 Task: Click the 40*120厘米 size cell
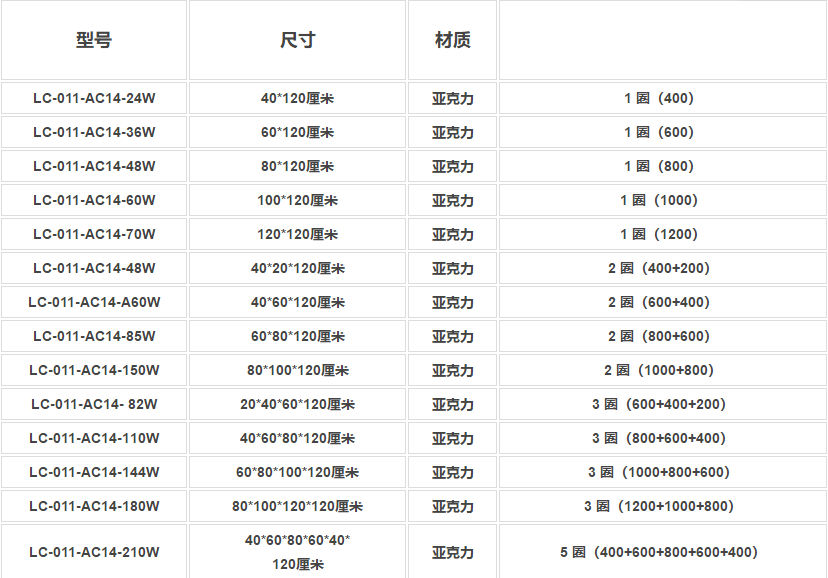coord(297,98)
